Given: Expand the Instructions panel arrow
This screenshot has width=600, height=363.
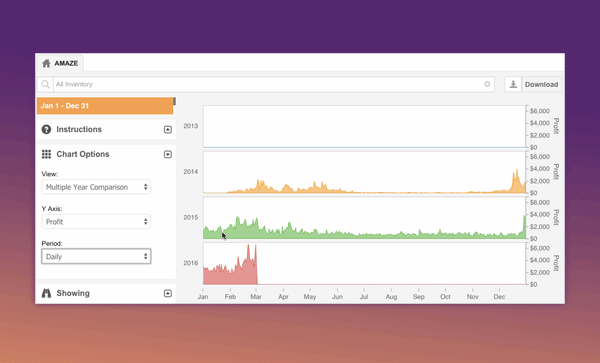Looking at the screenshot, I should click(168, 129).
